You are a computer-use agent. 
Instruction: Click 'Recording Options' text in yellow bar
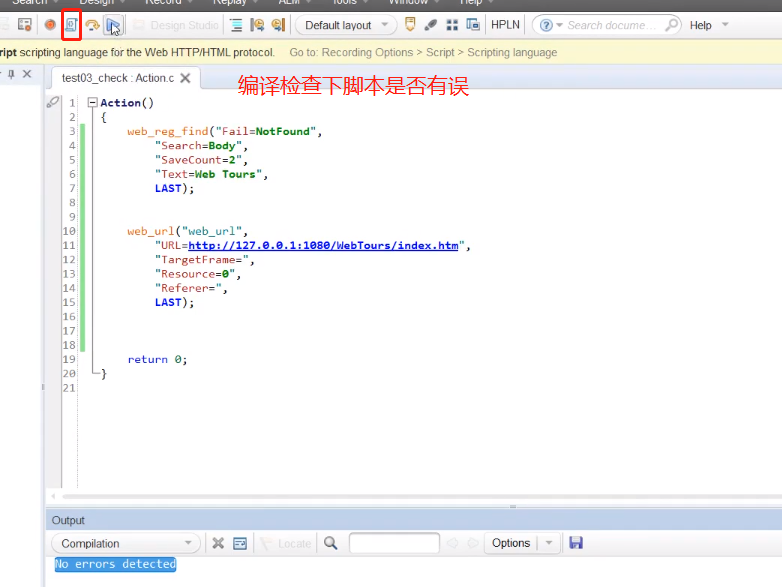[x=367, y=52]
